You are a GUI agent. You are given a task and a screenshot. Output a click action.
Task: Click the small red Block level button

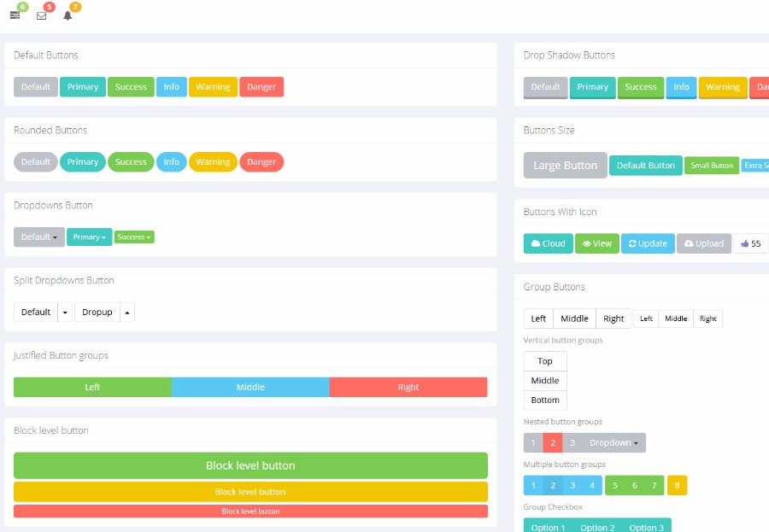[250, 511]
